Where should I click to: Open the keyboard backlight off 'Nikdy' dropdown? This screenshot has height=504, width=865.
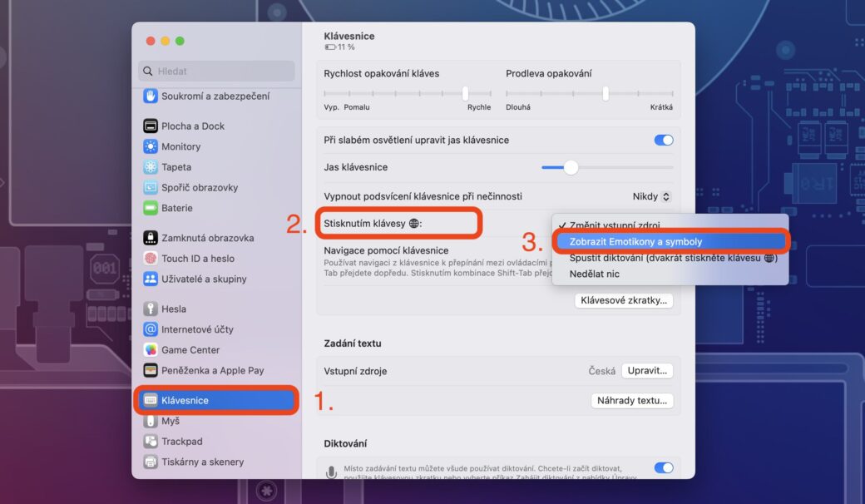651,196
